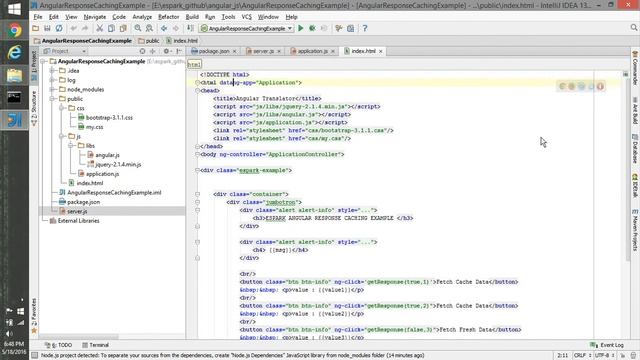Toggle the Commander tool window
The image size is (640, 360).
635,68
